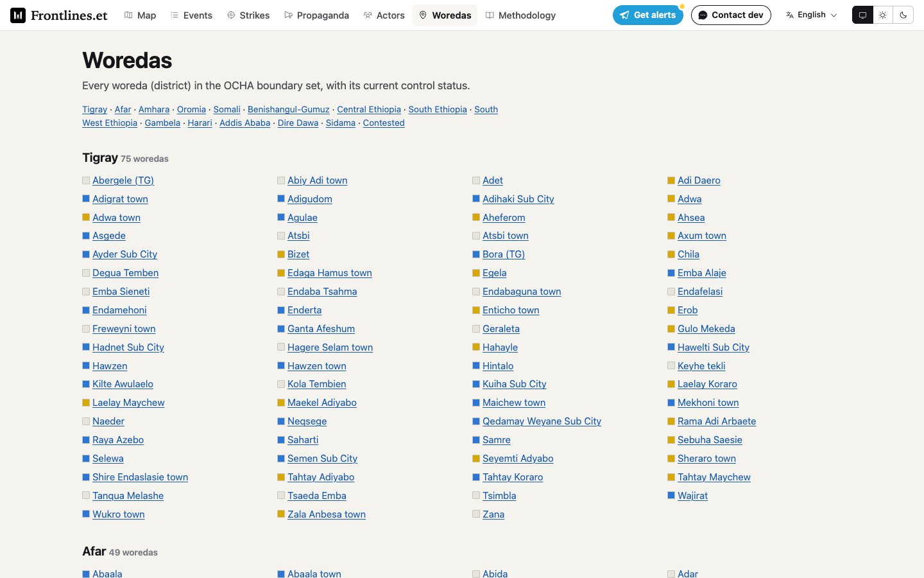
Task: Go to the Strikes tab
Action: (x=248, y=15)
